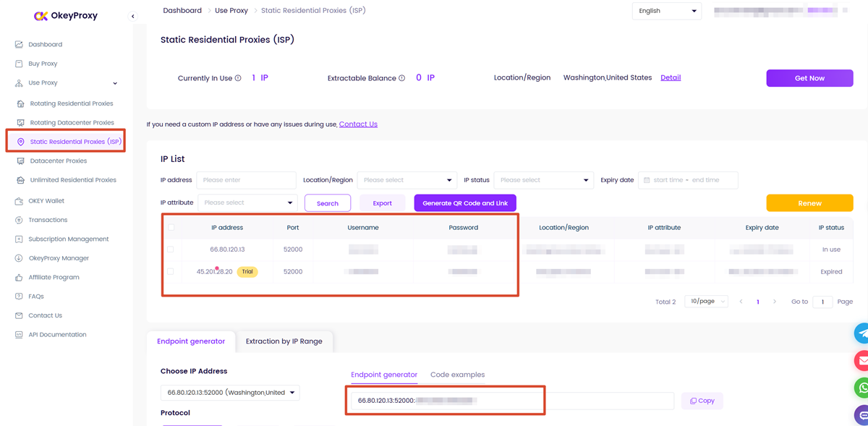Viewport: 868px width, 426px height.
Task: Tick the select-all checkbox in table header
Action: (x=171, y=227)
